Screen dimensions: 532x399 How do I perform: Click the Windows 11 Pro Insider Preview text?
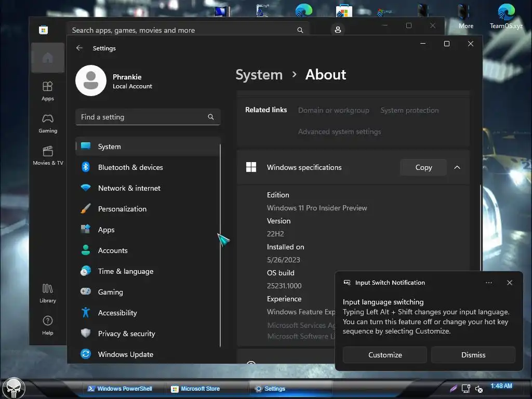pos(317,208)
